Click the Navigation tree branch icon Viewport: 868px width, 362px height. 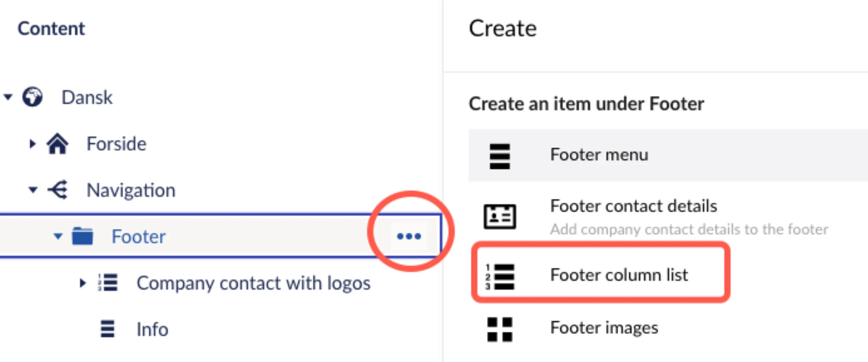[58, 190]
